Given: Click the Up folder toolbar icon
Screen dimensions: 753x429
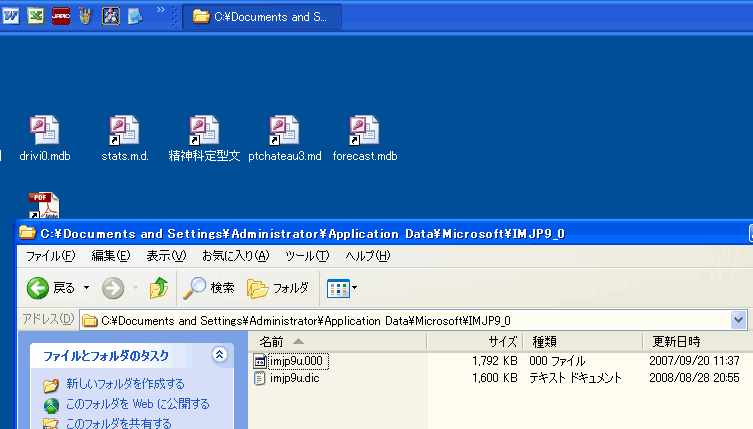Looking at the screenshot, I should click(158, 288).
